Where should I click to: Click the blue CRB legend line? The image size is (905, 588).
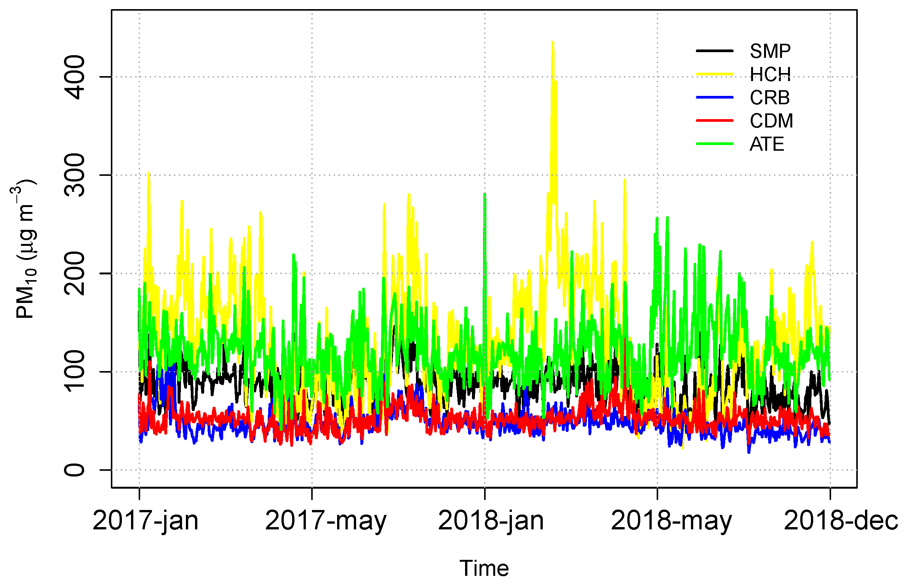click(715, 97)
